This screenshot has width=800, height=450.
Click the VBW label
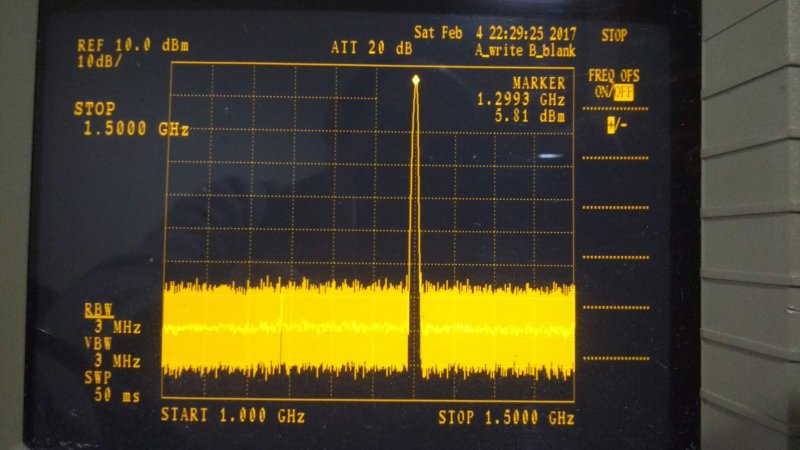click(98, 344)
